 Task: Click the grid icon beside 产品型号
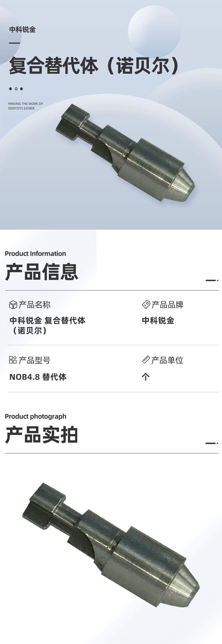(13, 360)
